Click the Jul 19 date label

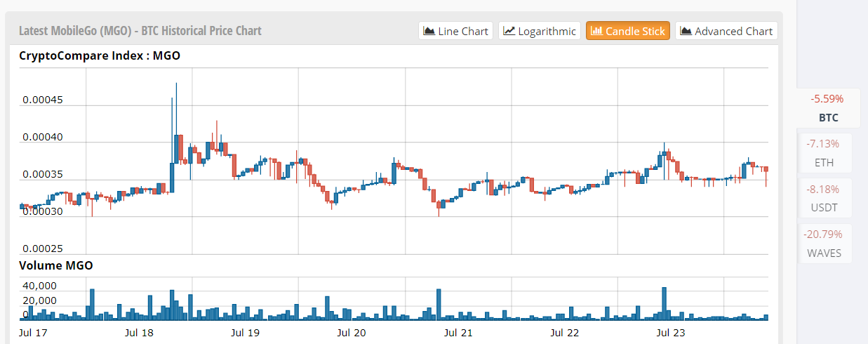pyautogui.click(x=246, y=332)
